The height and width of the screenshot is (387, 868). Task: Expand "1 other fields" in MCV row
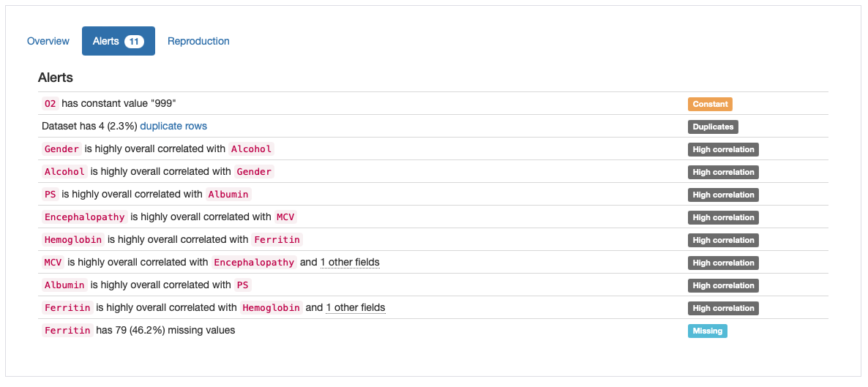[350, 263]
